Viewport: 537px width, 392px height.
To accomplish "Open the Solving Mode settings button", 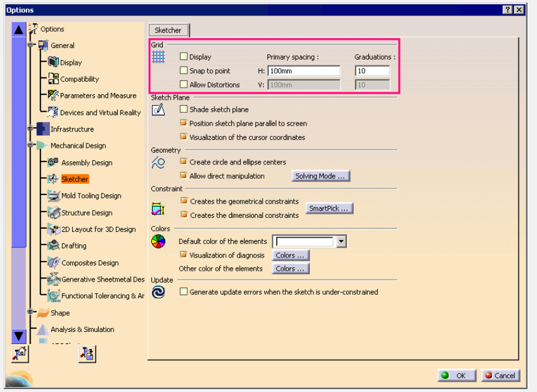I will (x=320, y=176).
